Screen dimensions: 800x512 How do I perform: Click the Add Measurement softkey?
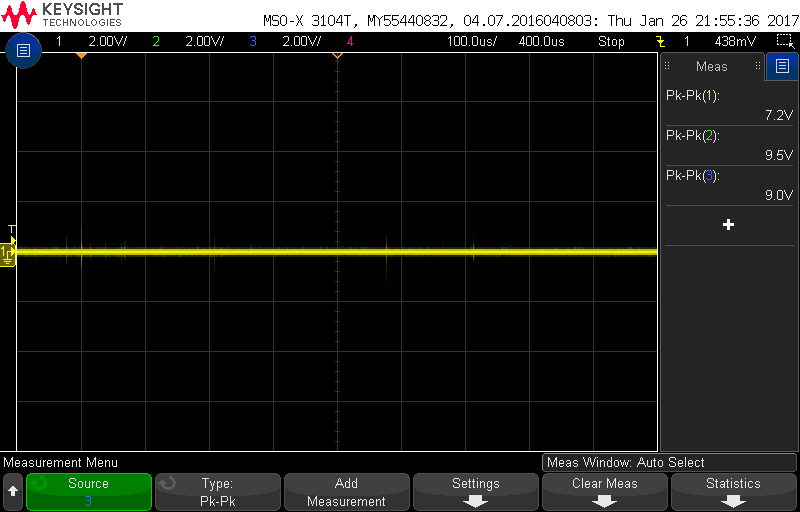pyautogui.click(x=347, y=492)
